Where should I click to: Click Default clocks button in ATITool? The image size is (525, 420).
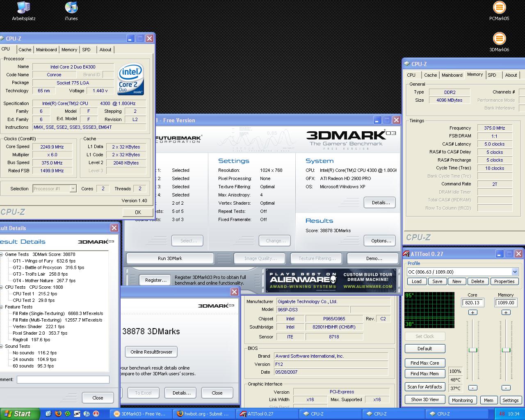tap(425, 349)
